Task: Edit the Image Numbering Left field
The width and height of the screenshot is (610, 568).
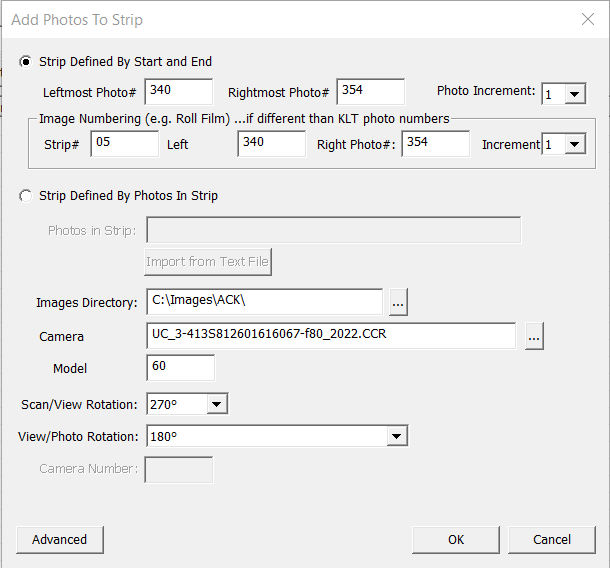Action: click(272, 144)
